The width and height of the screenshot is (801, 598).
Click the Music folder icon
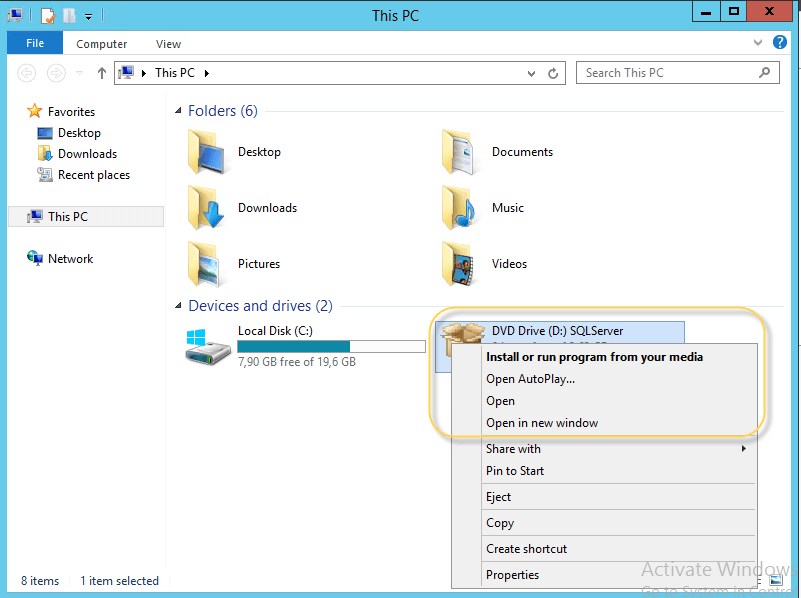(460, 208)
